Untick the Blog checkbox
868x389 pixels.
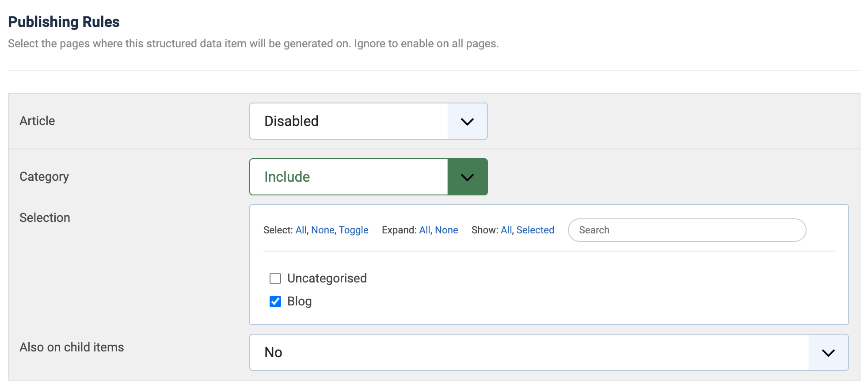[275, 301]
